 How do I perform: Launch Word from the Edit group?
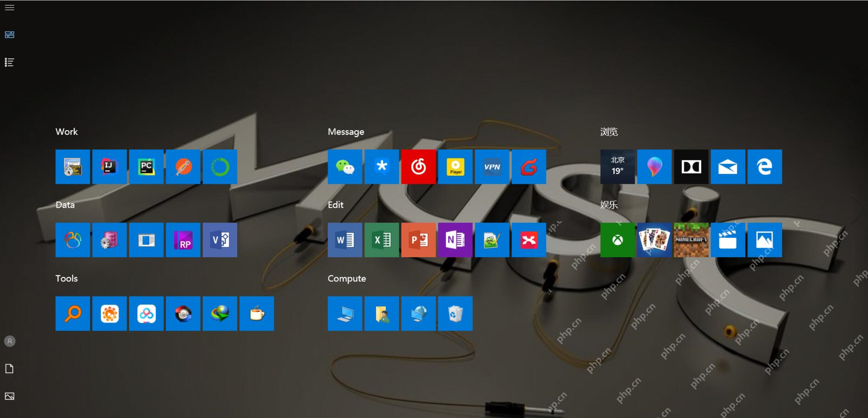(x=345, y=240)
